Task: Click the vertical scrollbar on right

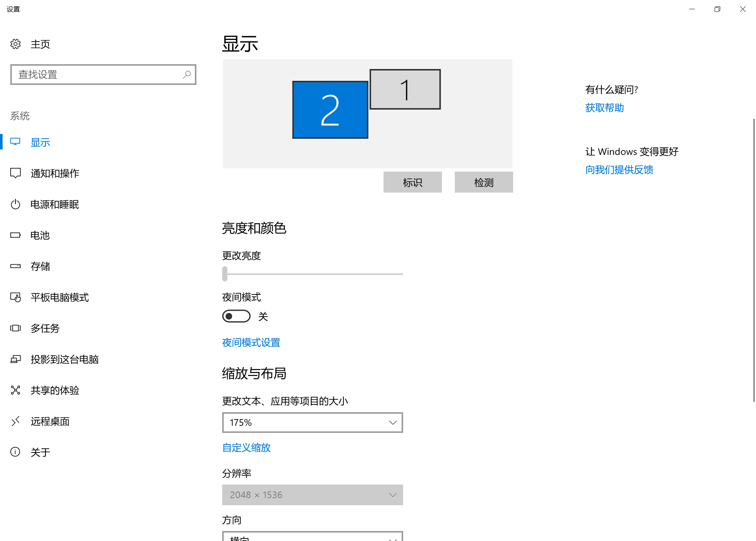Action: (x=754, y=260)
